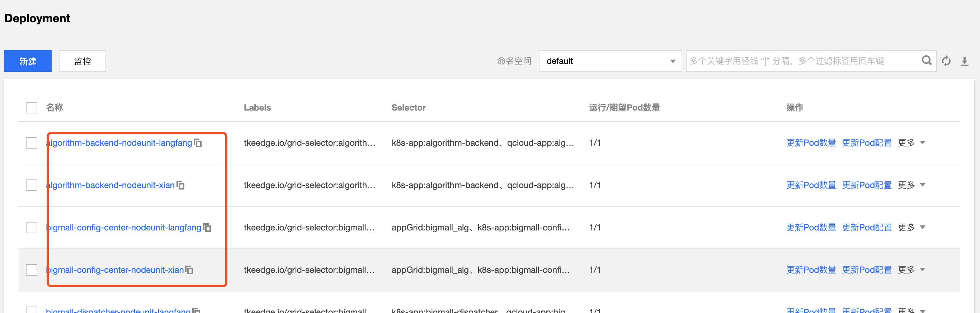Viewport: 980px width, 313px height.
Task: Expand 更多 for algorithm-backend-nodeunit-langfang
Action: [911, 143]
